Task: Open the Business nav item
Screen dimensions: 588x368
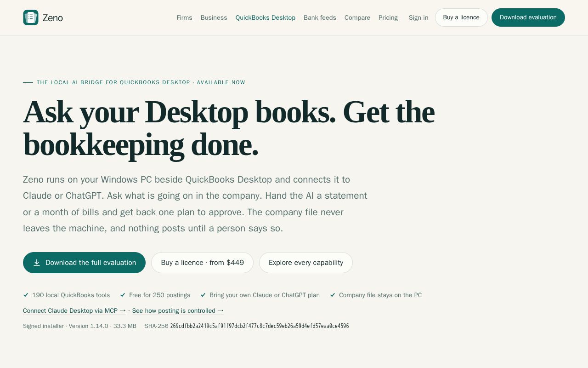Action: click(x=214, y=17)
